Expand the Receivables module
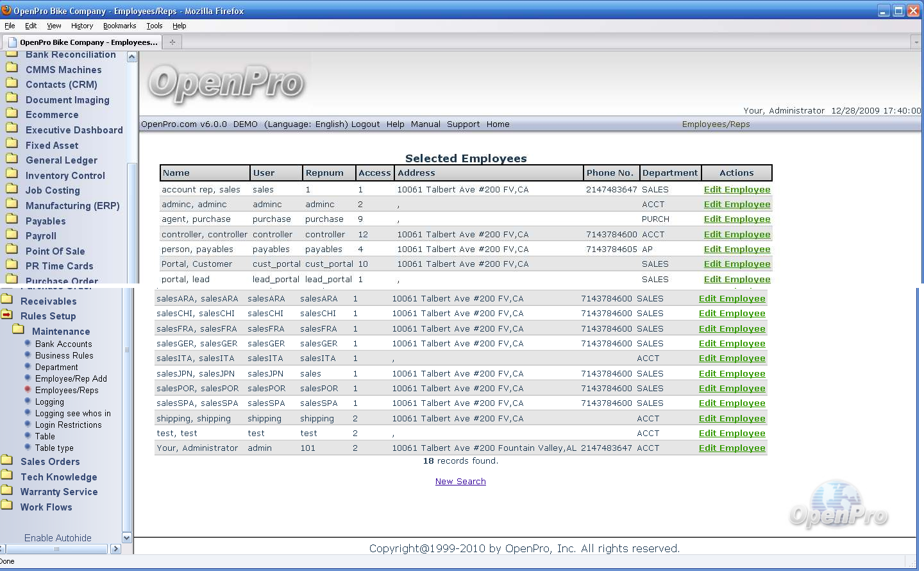This screenshot has width=924, height=574. (x=48, y=301)
